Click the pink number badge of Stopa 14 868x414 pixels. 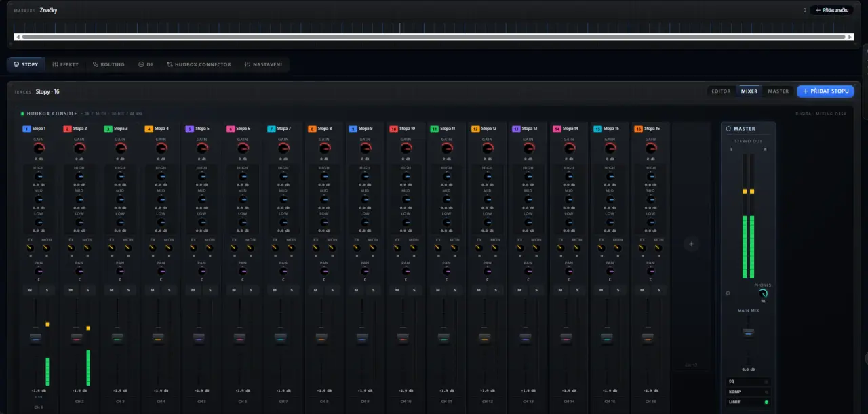click(x=557, y=129)
